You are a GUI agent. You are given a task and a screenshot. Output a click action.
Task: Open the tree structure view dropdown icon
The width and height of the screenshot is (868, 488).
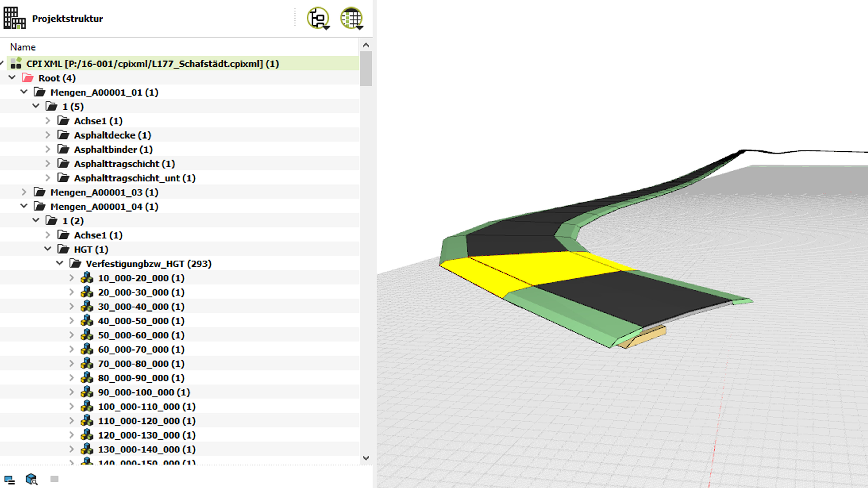318,18
